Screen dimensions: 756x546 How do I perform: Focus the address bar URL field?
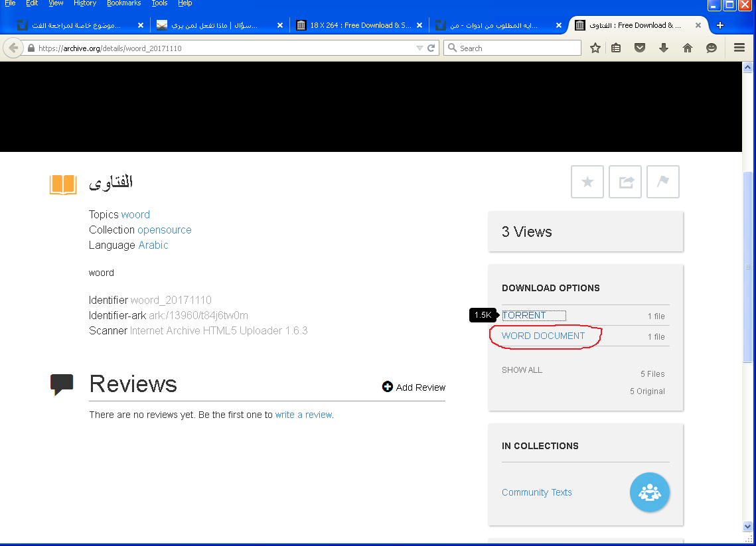pos(225,48)
